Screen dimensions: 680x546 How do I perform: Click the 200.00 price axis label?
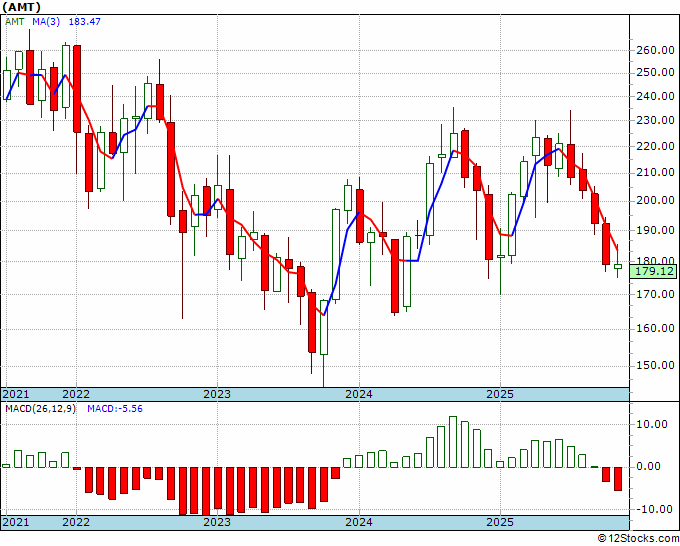655,201
